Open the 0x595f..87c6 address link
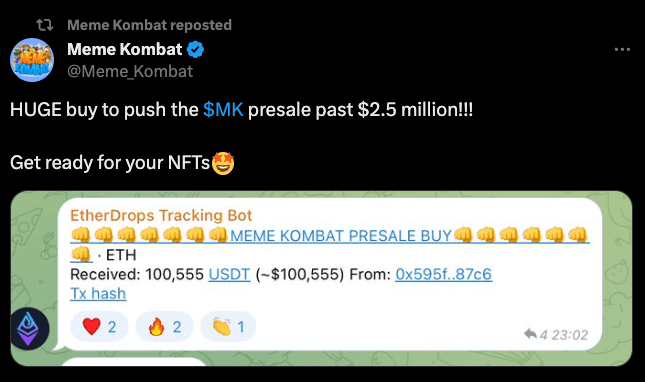The image size is (645, 382). tap(443, 274)
